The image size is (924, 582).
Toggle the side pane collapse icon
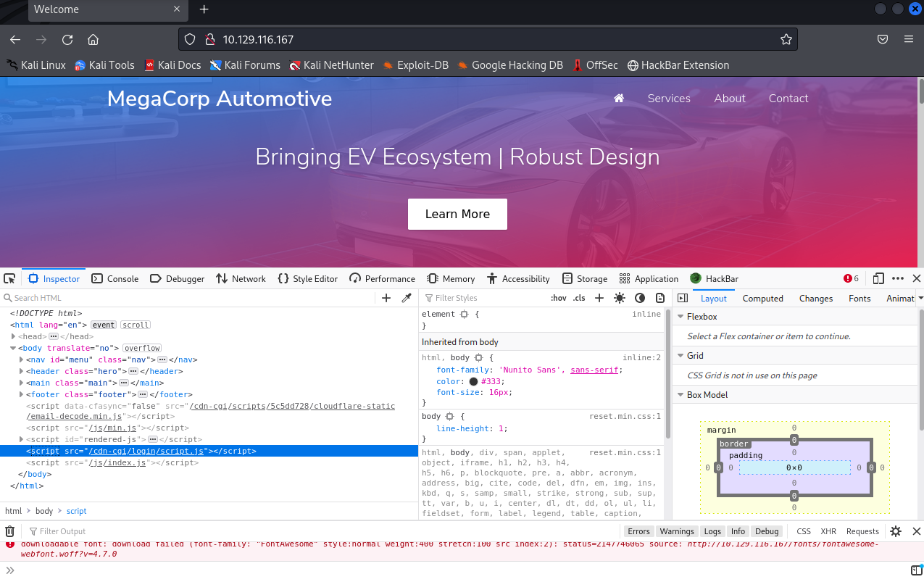pos(683,298)
